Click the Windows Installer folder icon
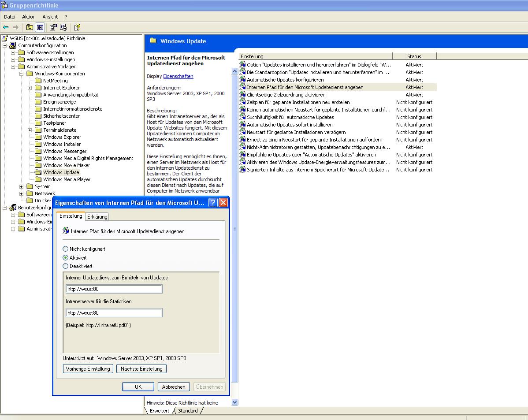Viewport: 528px width, 420px height. pos(38,144)
